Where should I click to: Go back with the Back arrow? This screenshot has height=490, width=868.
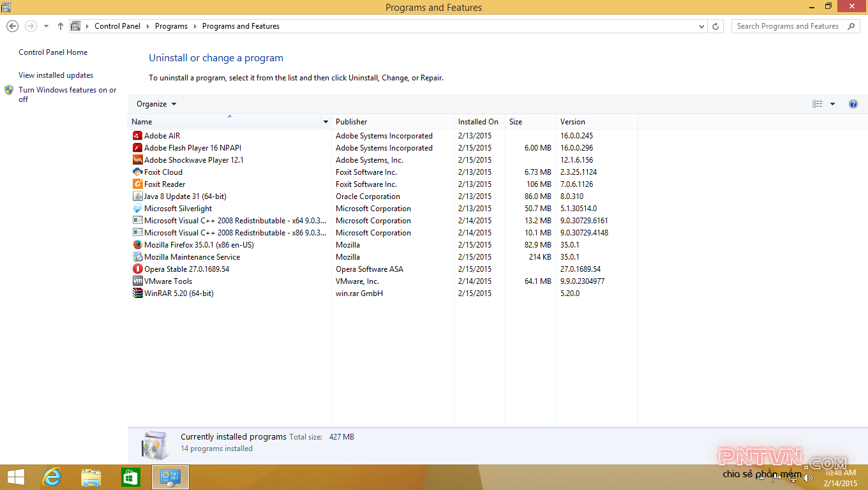(12, 26)
